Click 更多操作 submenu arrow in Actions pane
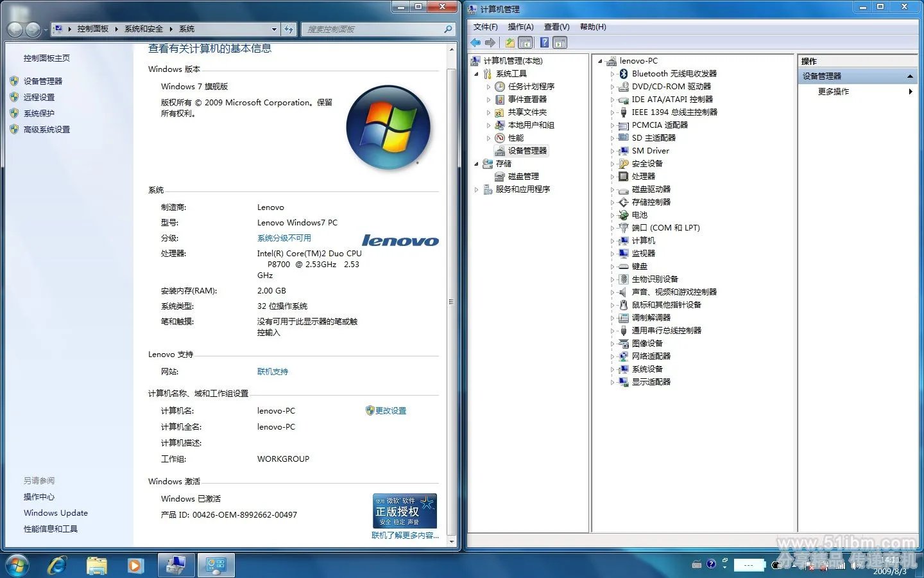924x578 pixels. click(911, 92)
